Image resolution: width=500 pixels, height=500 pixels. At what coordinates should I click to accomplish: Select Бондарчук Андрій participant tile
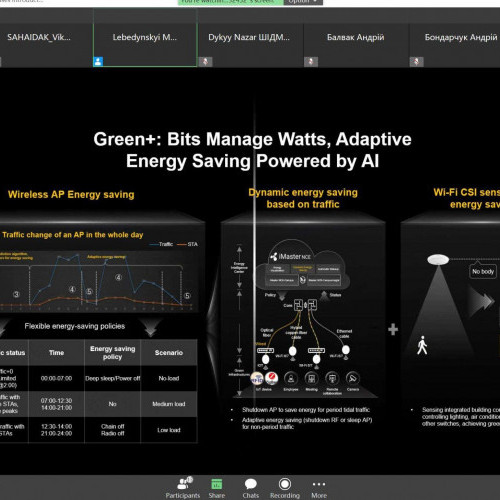455,45
